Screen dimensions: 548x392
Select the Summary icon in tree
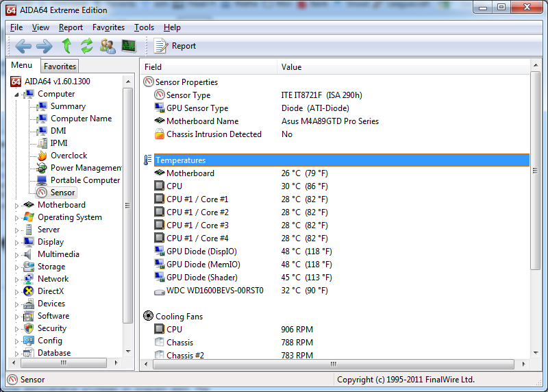coord(42,106)
